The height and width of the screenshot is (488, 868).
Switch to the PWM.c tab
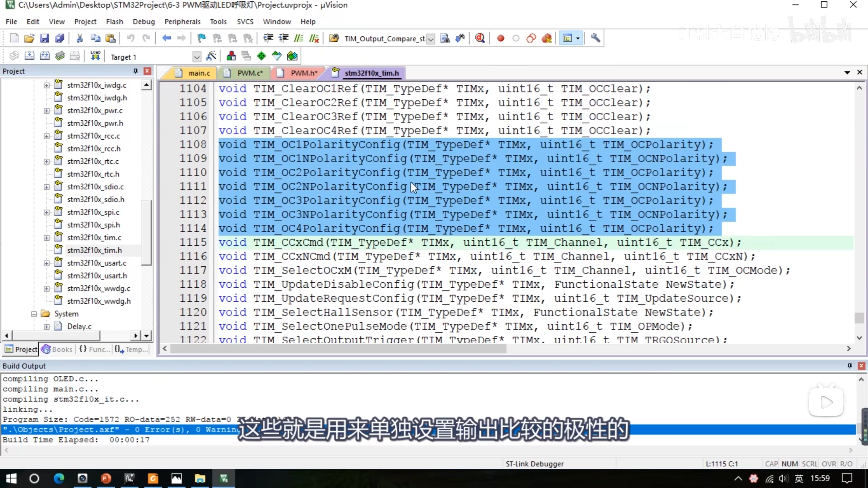coord(250,73)
